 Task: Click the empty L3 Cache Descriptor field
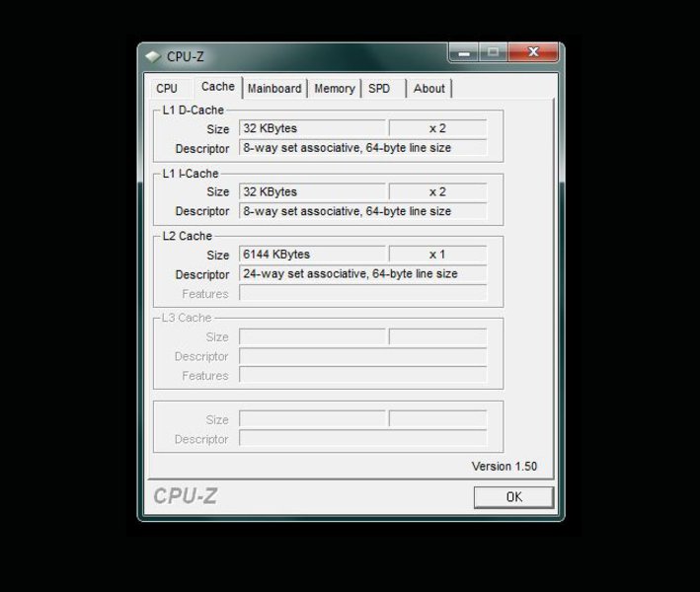[x=363, y=356]
